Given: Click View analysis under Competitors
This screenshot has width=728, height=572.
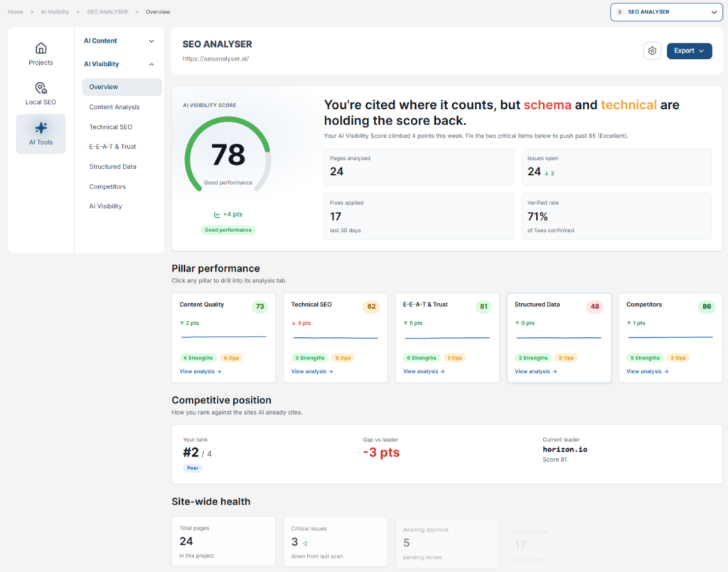Looking at the screenshot, I should click(x=647, y=371).
